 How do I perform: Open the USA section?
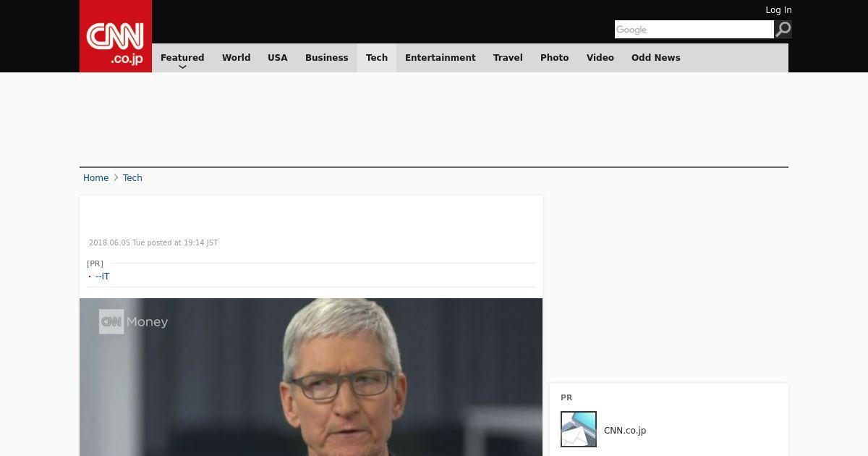tap(278, 58)
